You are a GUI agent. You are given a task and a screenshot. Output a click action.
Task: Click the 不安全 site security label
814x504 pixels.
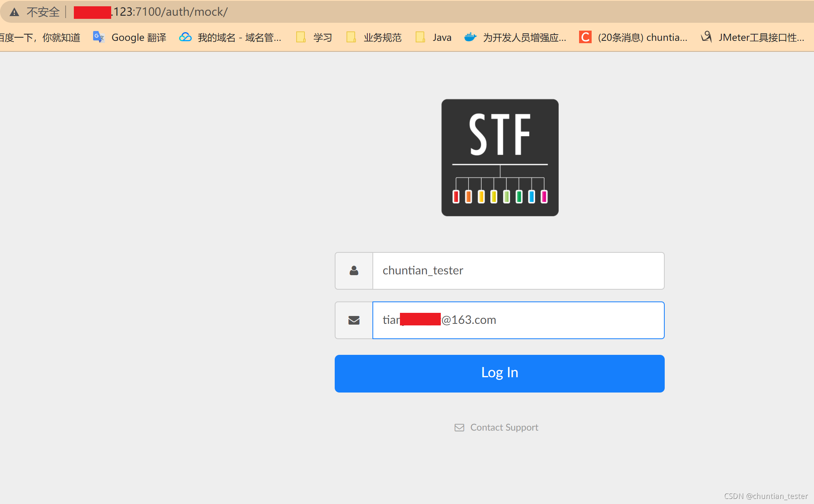(43, 12)
